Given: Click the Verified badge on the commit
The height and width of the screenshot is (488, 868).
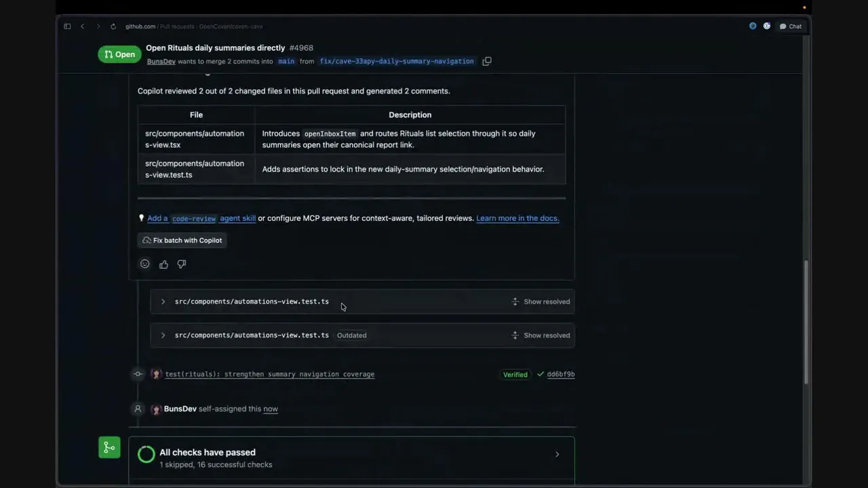Looking at the screenshot, I should coord(515,374).
